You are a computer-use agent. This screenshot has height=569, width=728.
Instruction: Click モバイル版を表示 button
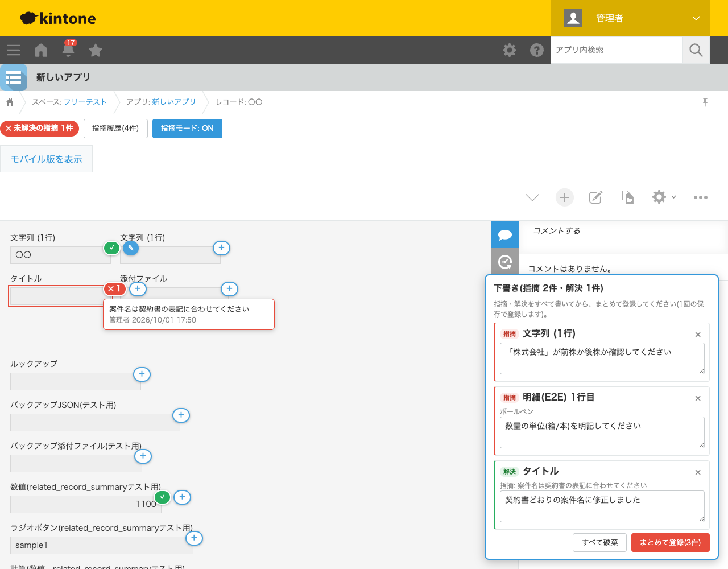pos(46,159)
